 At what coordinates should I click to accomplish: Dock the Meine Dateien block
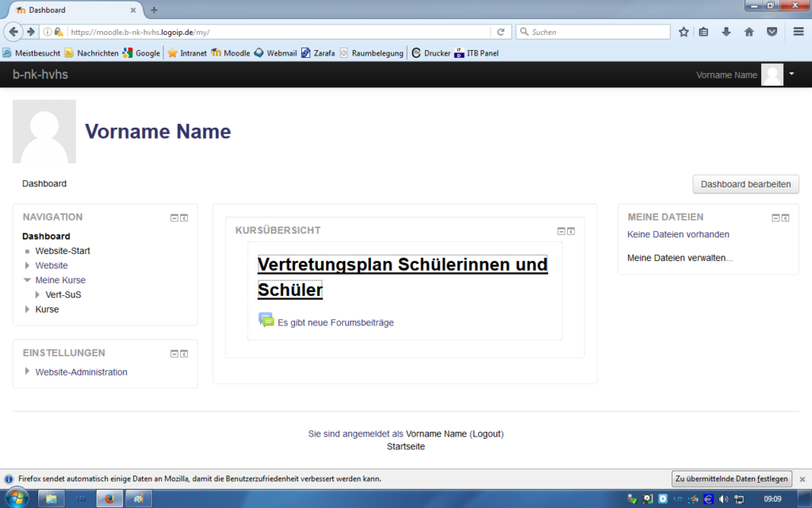(785, 218)
